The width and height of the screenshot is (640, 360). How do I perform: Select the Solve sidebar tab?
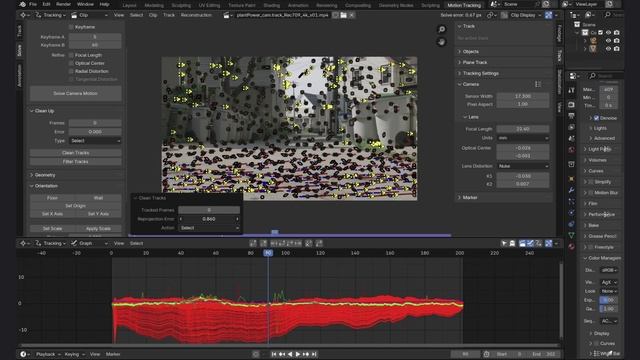point(20,50)
